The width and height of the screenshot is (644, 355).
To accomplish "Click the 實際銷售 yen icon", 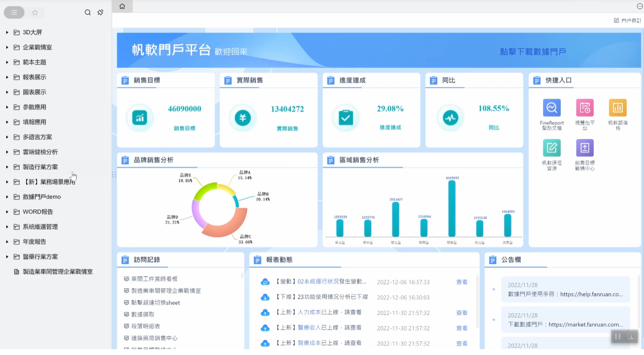I will tap(243, 118).
